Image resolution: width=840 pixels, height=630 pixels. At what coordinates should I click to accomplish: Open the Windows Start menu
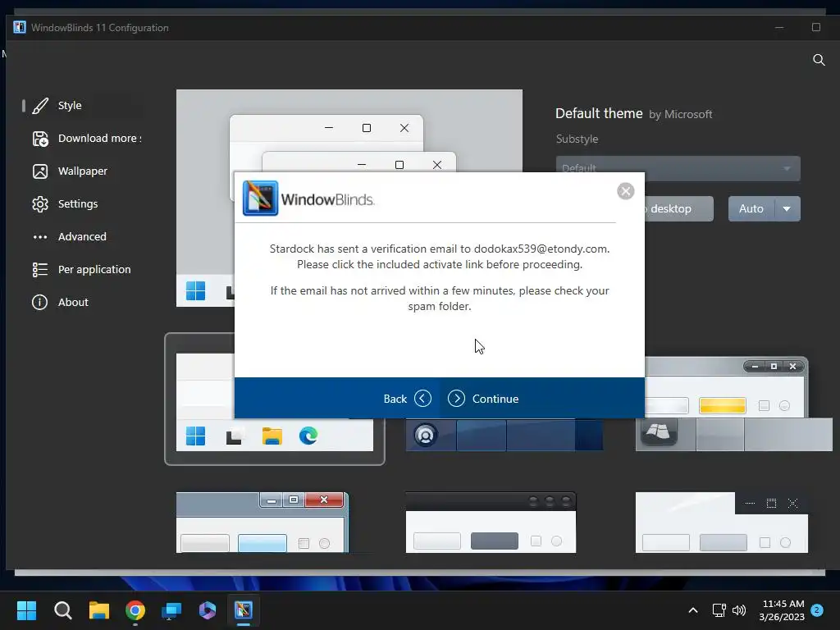click(x=26, y=610)
